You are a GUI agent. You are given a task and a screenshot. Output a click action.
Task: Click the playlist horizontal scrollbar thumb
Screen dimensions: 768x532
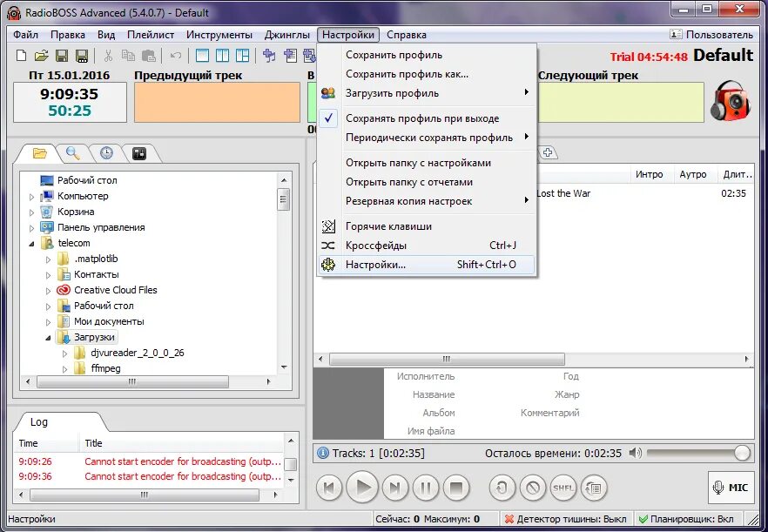tap(447, 359)
